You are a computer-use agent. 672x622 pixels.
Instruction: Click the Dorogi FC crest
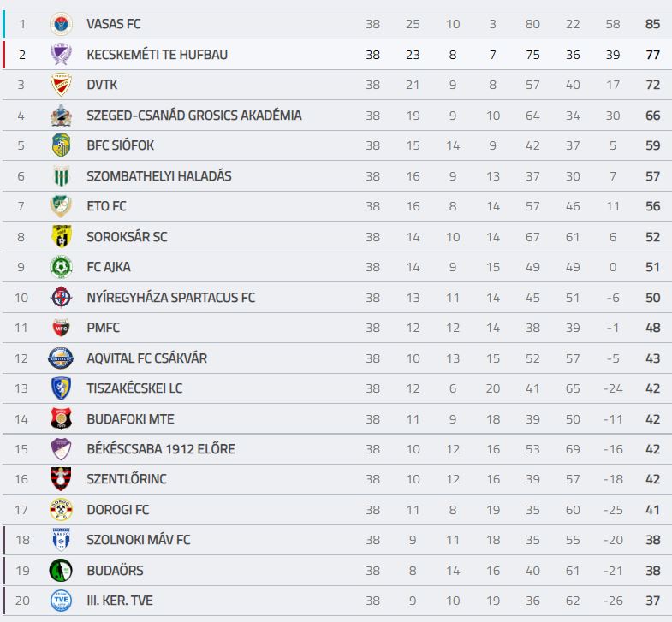coord(61,510)
